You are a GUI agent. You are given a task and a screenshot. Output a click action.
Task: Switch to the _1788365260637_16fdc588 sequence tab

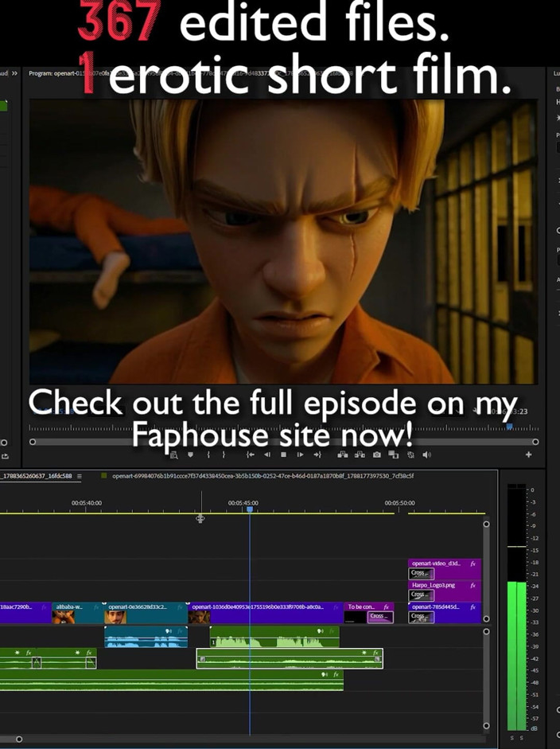tap(37, 476)
